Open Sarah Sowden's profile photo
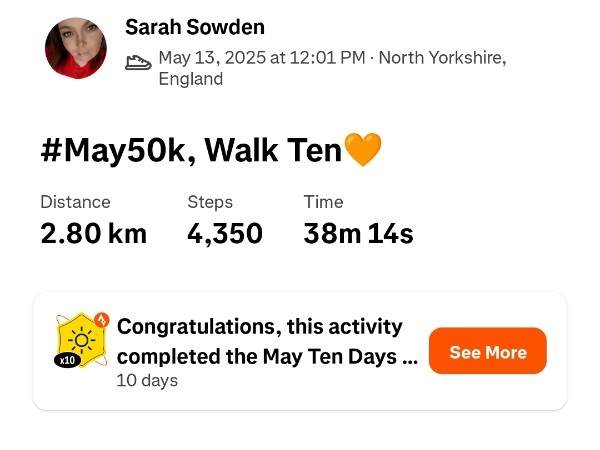 coord(76,48)
